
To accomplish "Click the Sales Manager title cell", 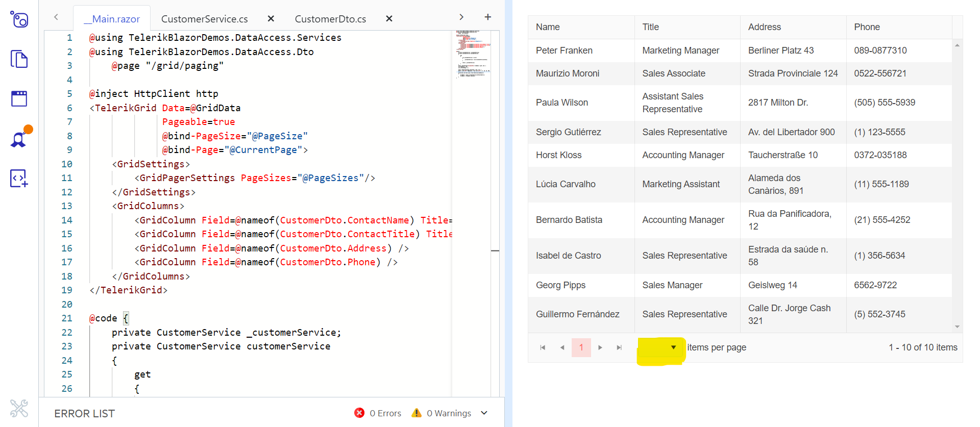I will point(688,285).
